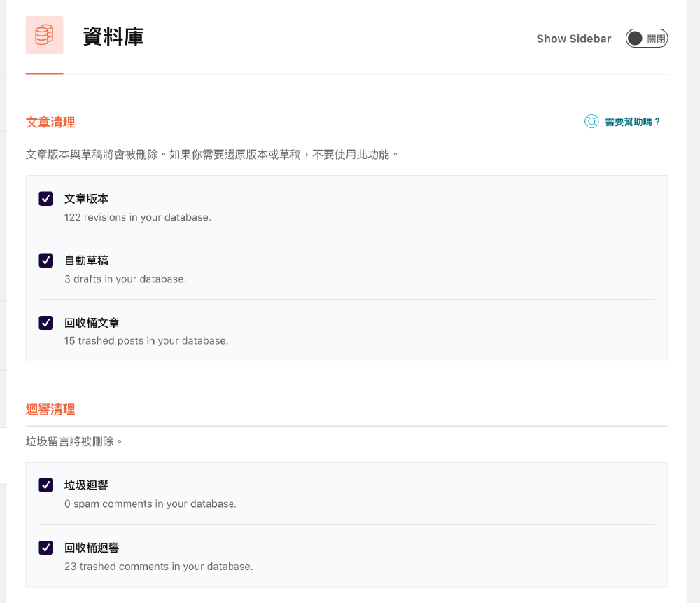The image size is (700, 603).
Task: Click the Show Sidebar link
Action: (x=573, y=39)
